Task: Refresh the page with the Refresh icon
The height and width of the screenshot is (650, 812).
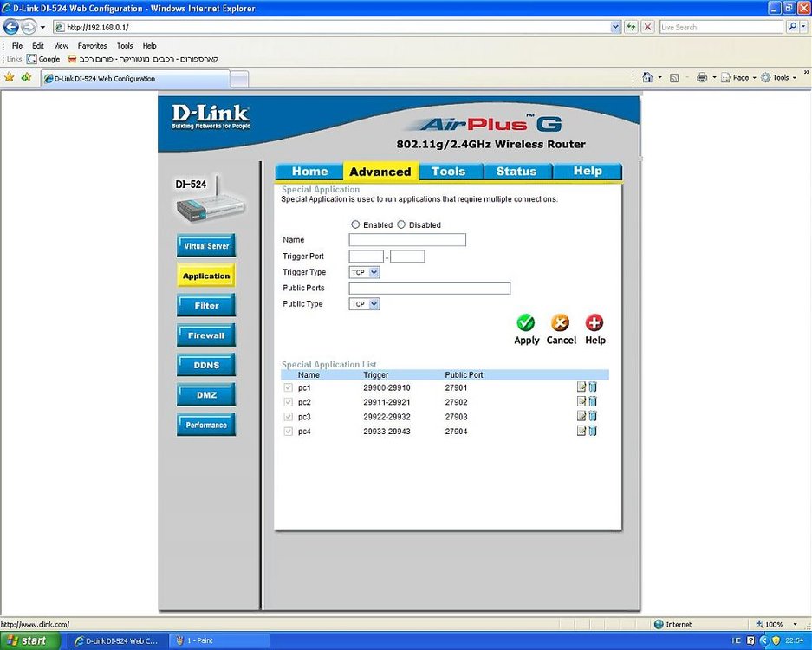Action: (x=631, y=27)
